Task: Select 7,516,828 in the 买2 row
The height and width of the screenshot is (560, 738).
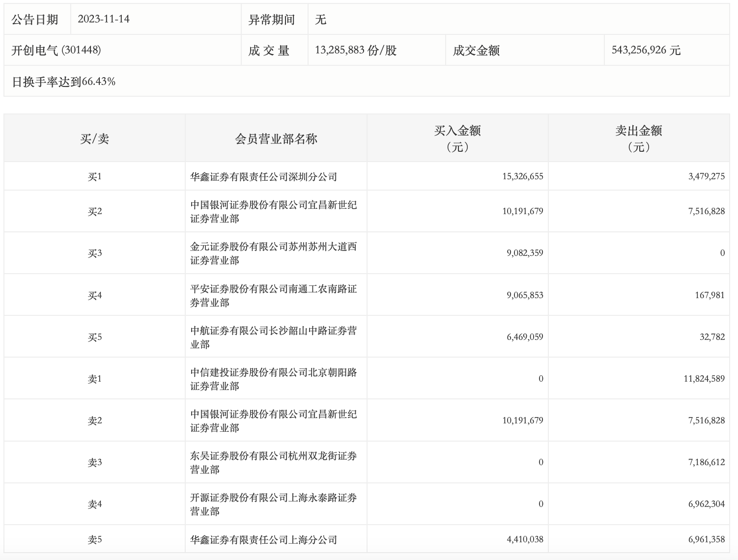Action: click(707, 211)
